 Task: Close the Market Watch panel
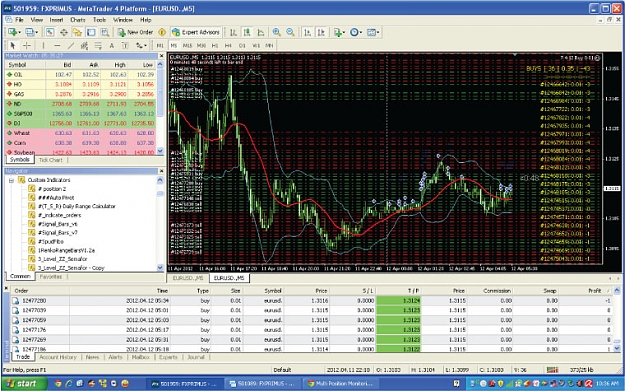(161, 56)
